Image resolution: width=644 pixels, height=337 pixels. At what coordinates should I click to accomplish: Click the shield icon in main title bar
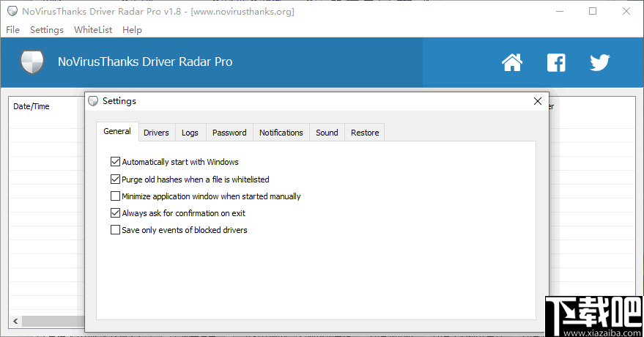tap(12, 11)
